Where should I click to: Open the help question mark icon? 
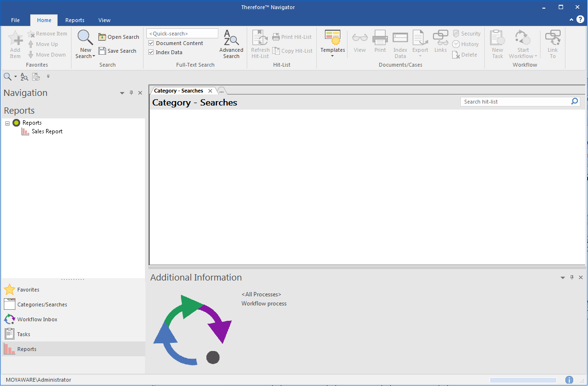pyautogui.click(x=580, y=20)
